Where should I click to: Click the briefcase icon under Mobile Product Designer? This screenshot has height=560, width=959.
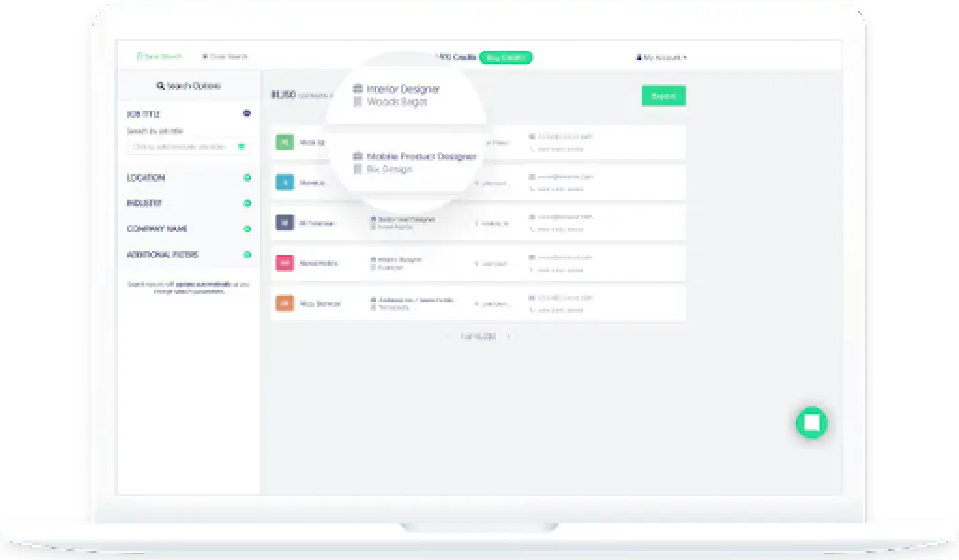tap(358, 156)
